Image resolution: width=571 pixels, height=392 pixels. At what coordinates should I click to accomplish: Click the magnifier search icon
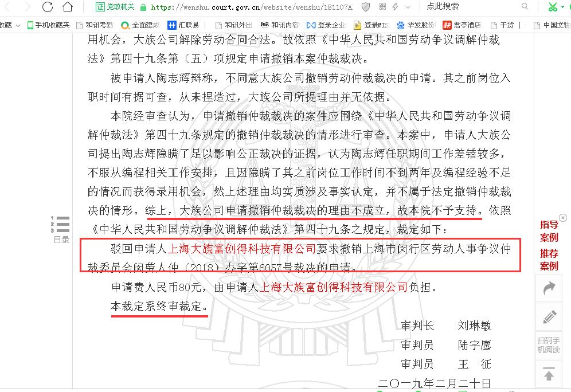point(525,6)
